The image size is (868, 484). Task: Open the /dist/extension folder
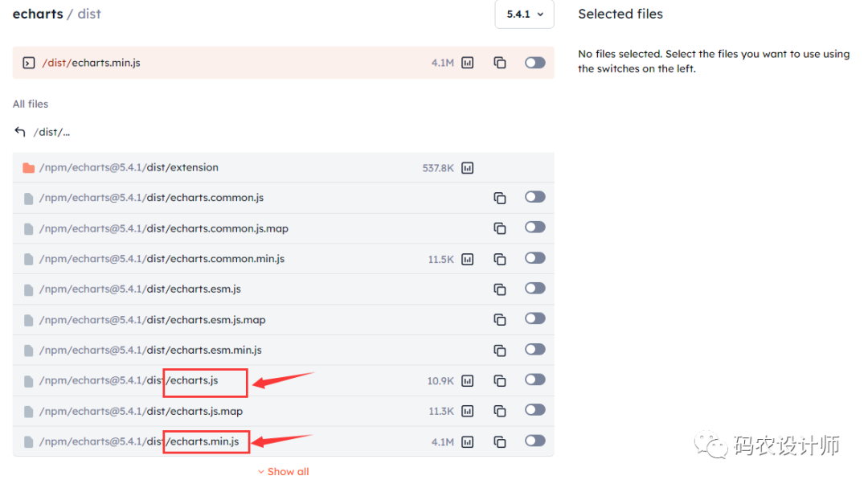point(129,168)
